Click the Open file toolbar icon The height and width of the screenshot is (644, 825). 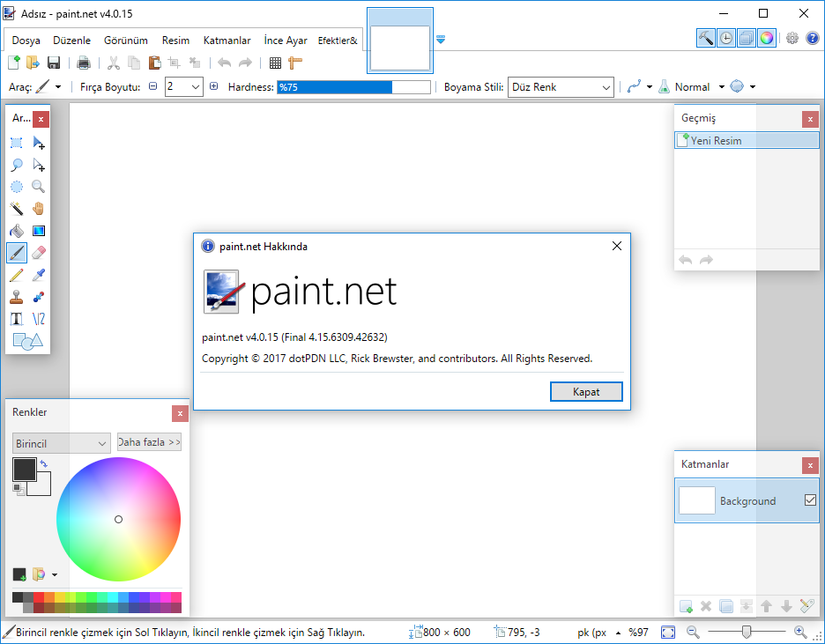pyautogui.click(x=33, y=63)
